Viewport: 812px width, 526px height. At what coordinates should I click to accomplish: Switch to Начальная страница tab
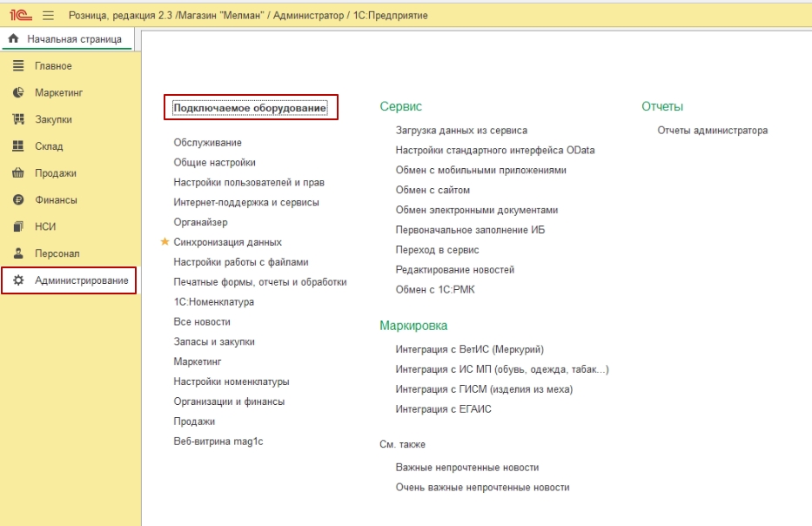(68, 39)
